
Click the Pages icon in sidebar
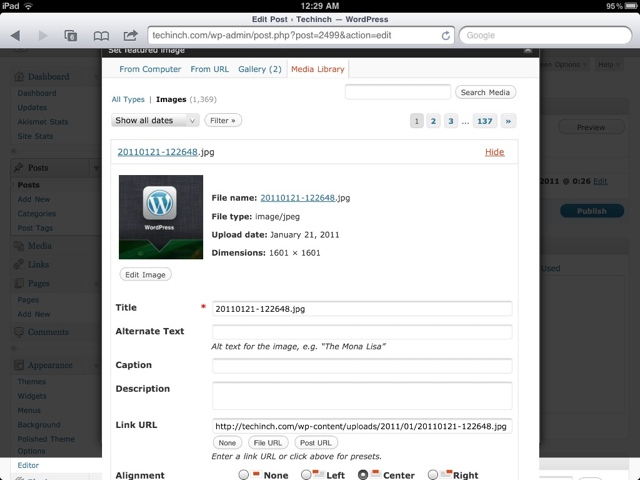coord(19,283)
